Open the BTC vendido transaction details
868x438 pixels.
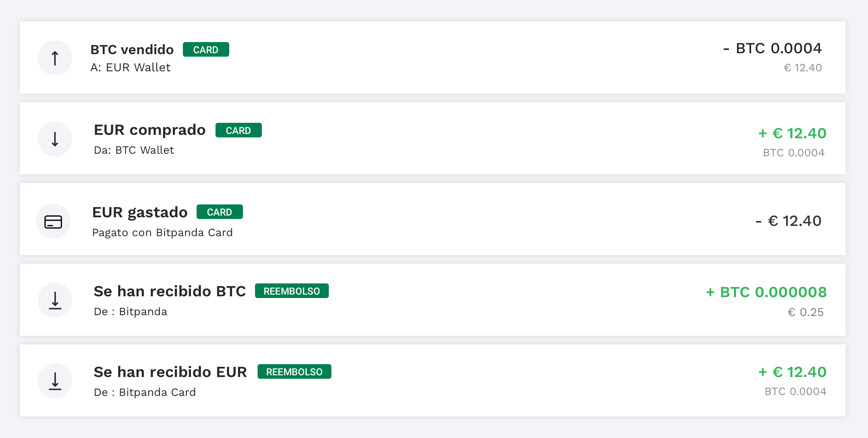tap(434, 58)
